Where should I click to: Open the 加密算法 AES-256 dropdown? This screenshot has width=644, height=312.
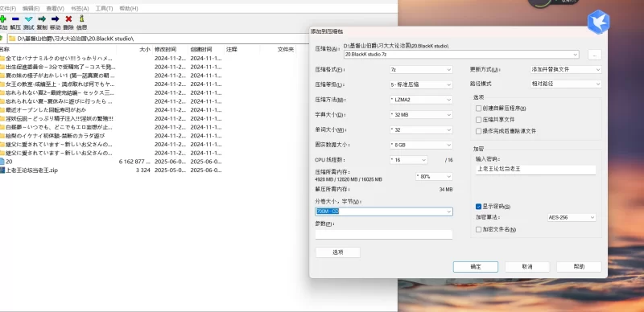572,218
